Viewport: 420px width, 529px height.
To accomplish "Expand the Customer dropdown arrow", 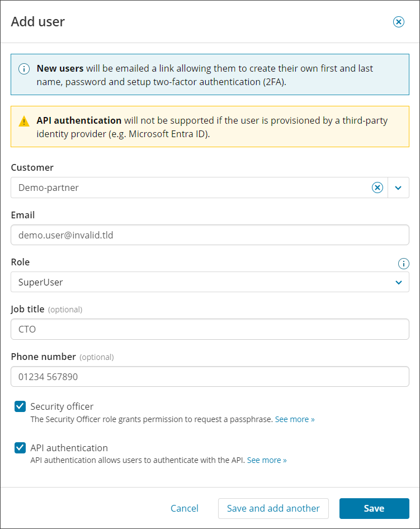I will click(x=398, y=188).
